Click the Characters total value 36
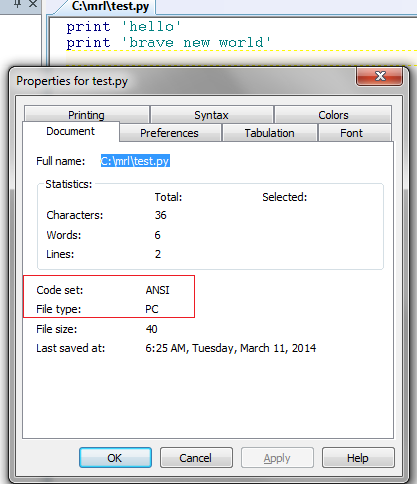The height and width of the screenshot is (484, 417). click(160, 215)
